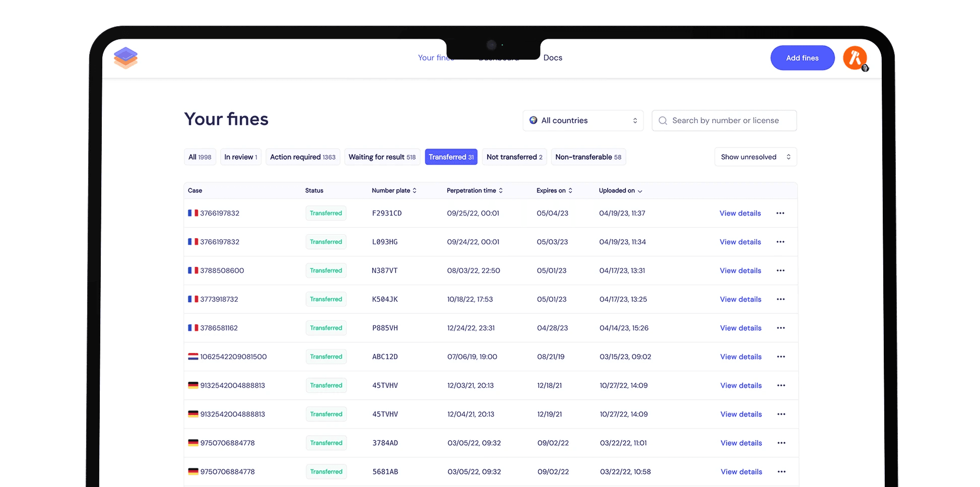Click the German flag for plate 3784AD

coord(193,443)
